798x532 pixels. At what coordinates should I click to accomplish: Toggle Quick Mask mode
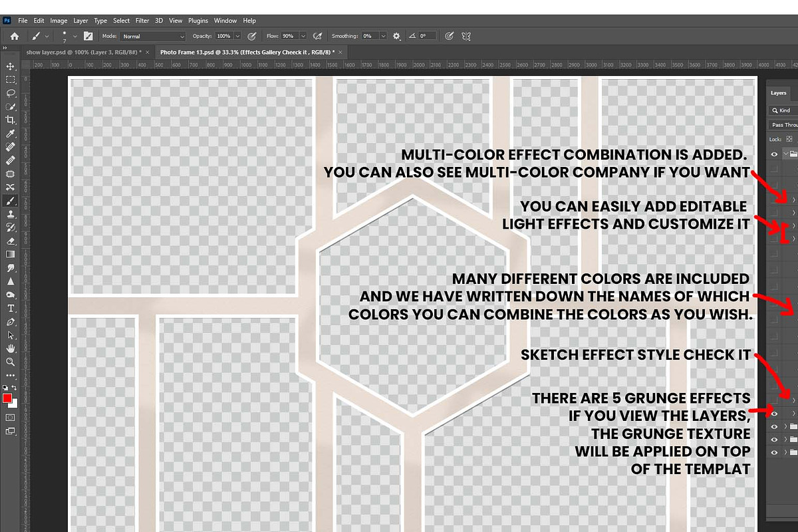10,417
